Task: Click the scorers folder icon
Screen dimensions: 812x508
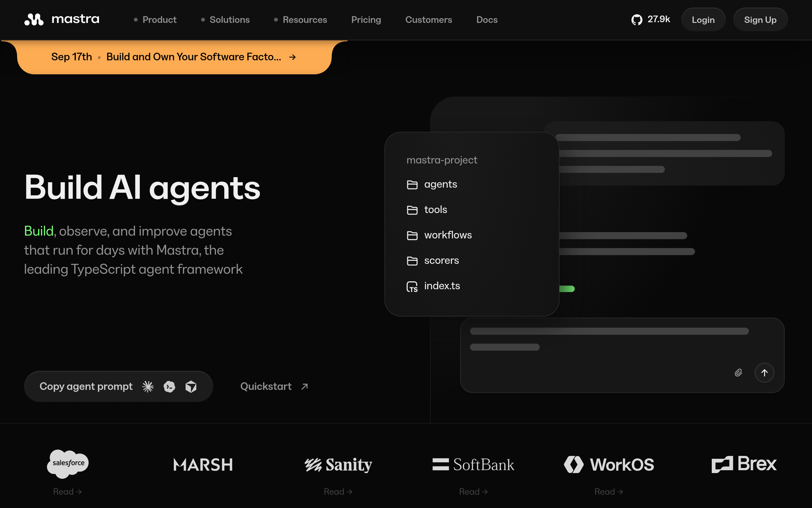Action: point(412,261)
